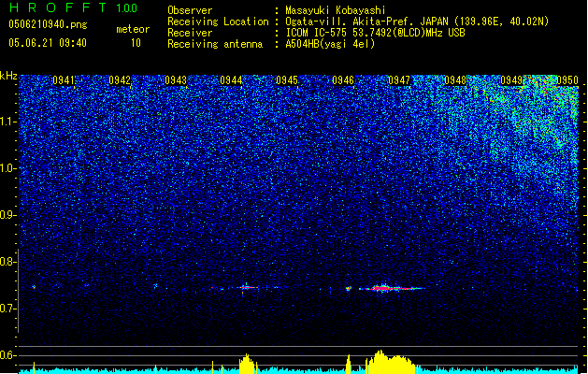Click the long red meteor echo near 0947
This screenshot has width=588, height=374.
pos(392,289)
